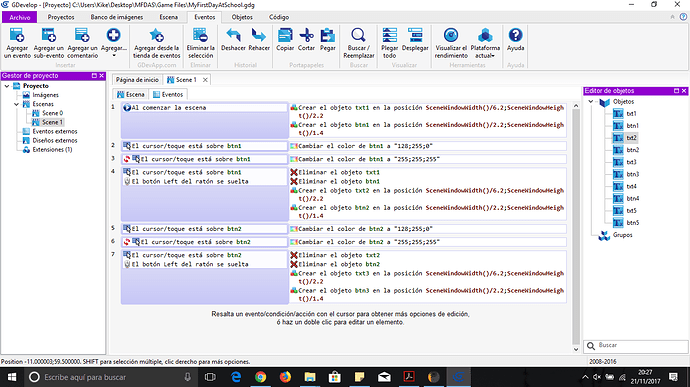The height and width of the screenshot is (387, 690).
Task: Open the Archivo menu
Action: click(x=20, y=17)
